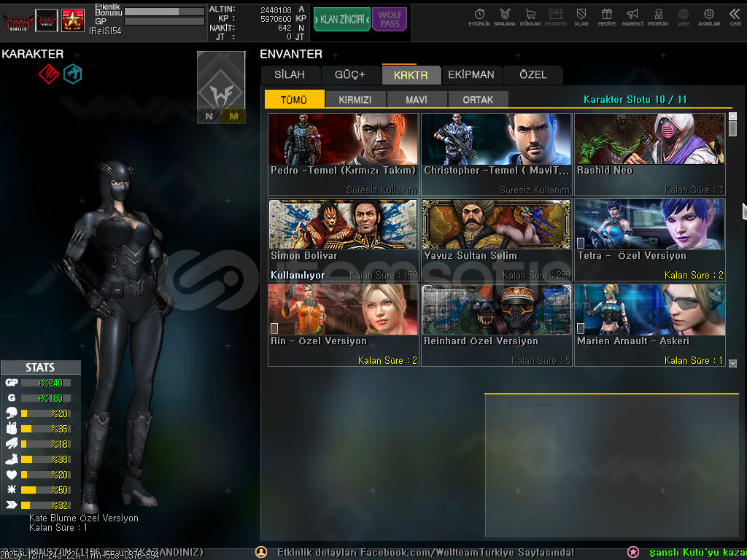
Task: Tick the checkbox on Rin - Özel Versiyon
Action: (x=274, y=328)
